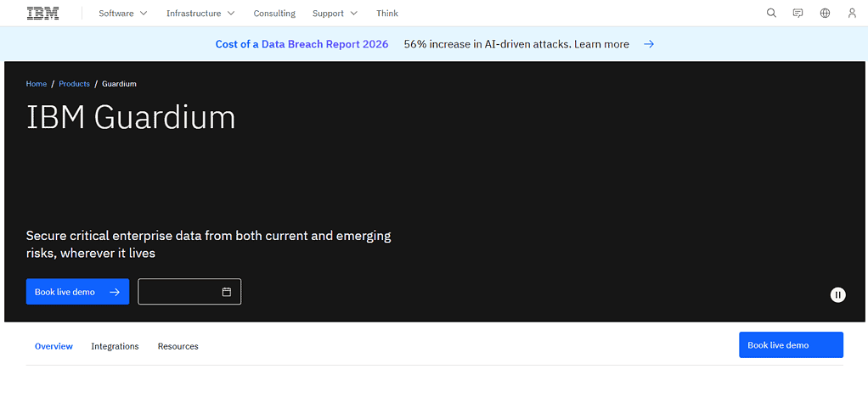Click the calendar icon in date field
Screen dimensions: 868x397
(227, 292)
